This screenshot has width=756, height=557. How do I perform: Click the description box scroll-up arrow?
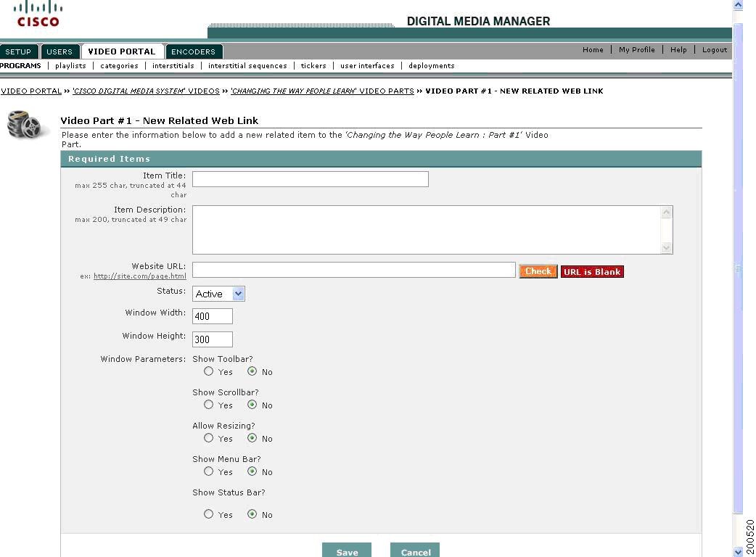coord(667,213)
